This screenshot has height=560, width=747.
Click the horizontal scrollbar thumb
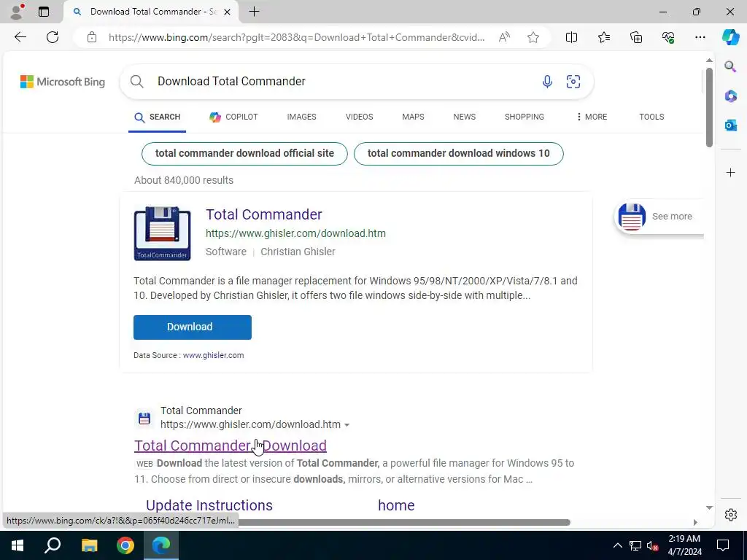[404, 522]
